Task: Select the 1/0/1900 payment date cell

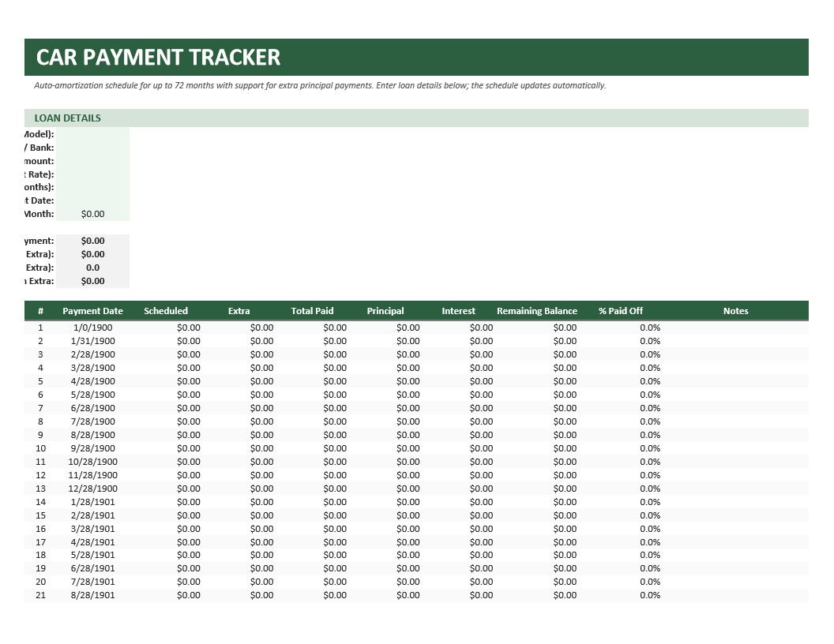Action: (x=92, y=328)
